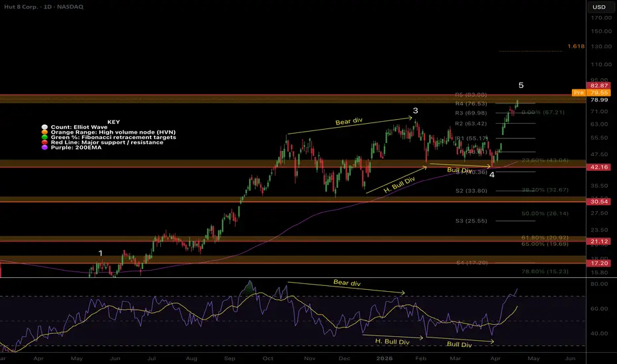This screenshot has width=617, height=364.
Task: Click the 42.16 support level label
Action: [x=599, y=167]
